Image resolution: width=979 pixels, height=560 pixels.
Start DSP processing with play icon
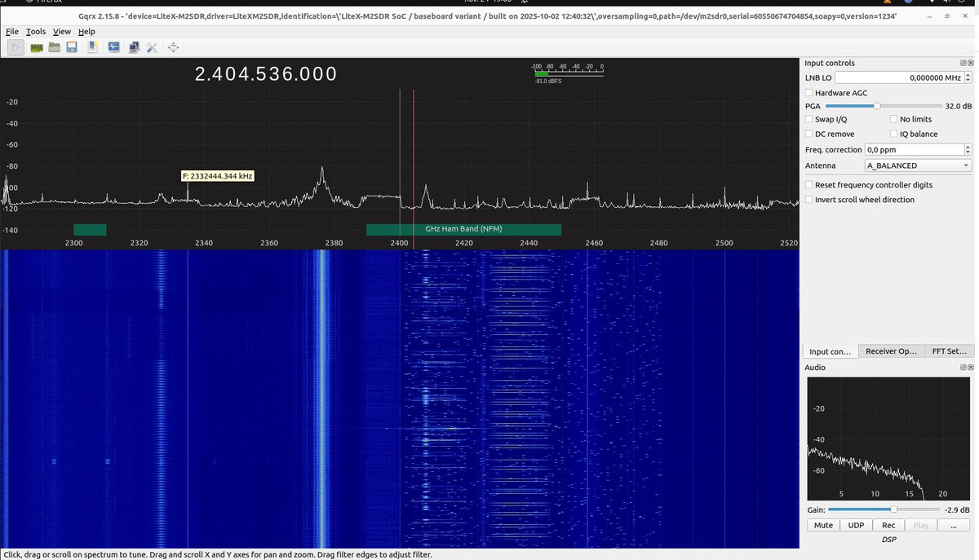[16, 48]
